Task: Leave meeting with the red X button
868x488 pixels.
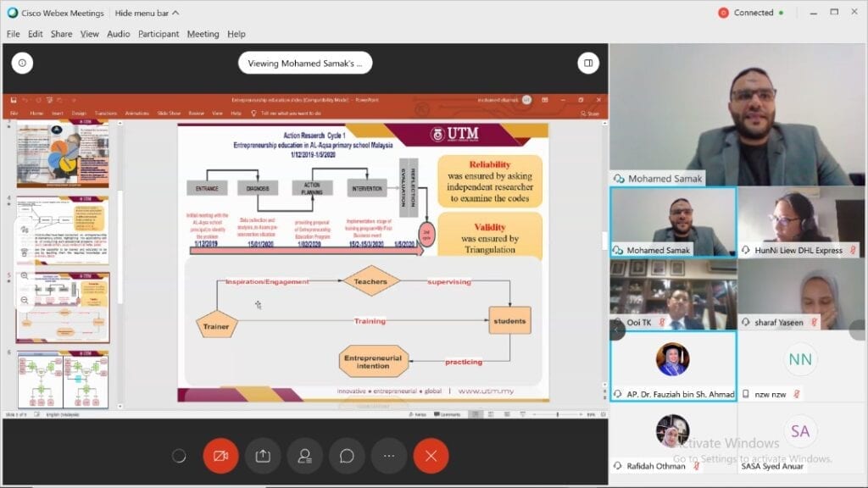Action: point(431,456)
